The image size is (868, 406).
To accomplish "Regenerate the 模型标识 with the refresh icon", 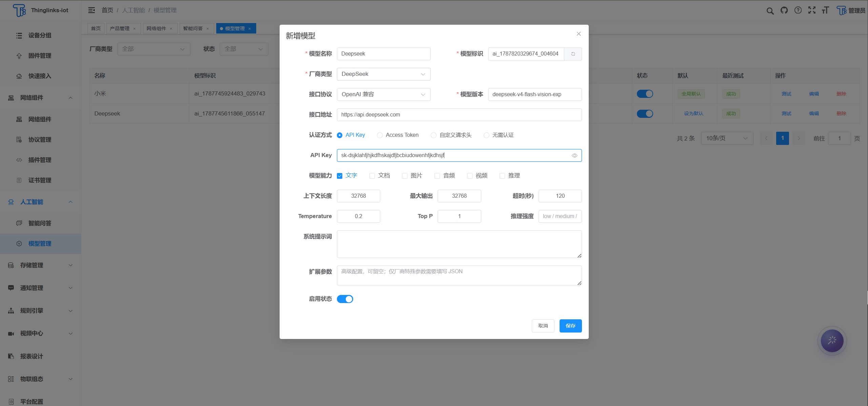I will 573,54.
